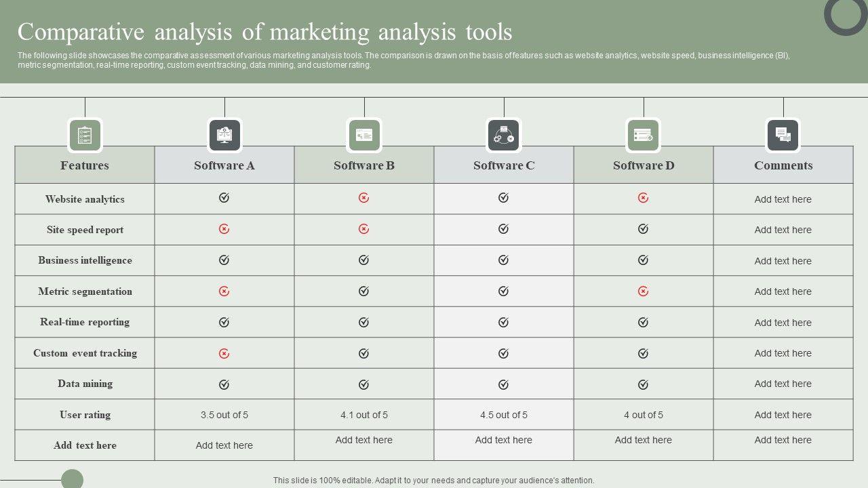Viewport: 868px width, 488px height.
Task: Click the check mark for Software C site speed report
Action: (x=504, y=229)
